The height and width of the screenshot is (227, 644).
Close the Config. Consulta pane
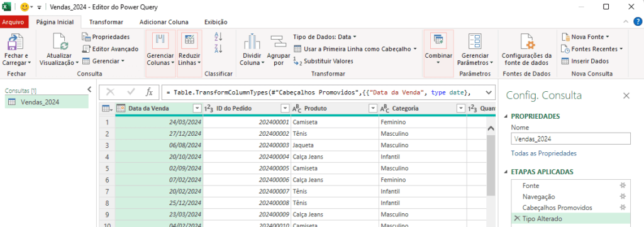(x=626, y=96)
